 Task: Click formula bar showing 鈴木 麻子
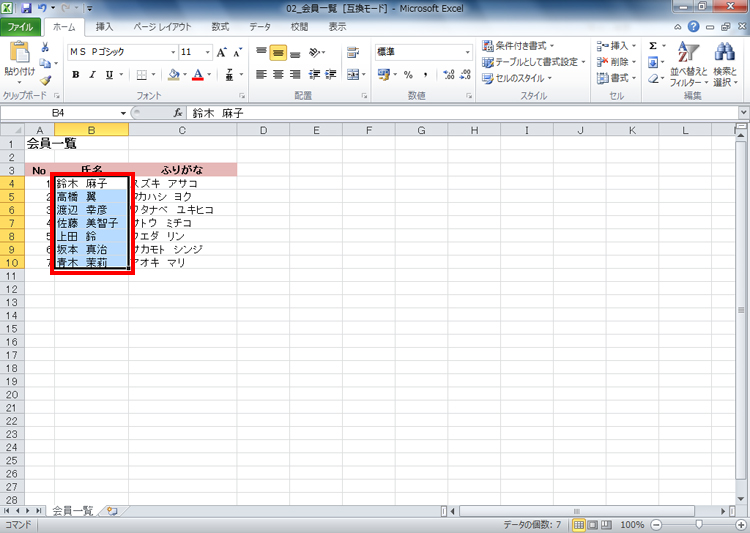tap(463, 113)
